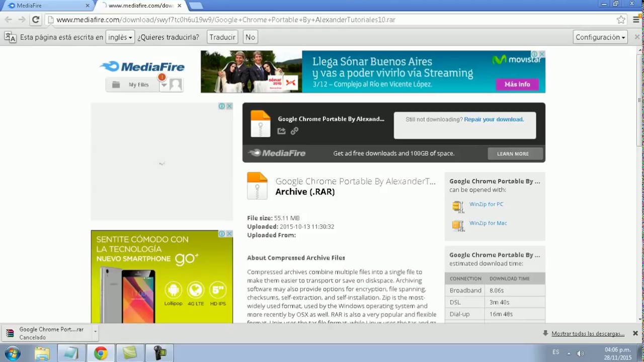Click the browser back arrow
The height and width of the screenshot is (362, 644).
[x=8, y=20]
